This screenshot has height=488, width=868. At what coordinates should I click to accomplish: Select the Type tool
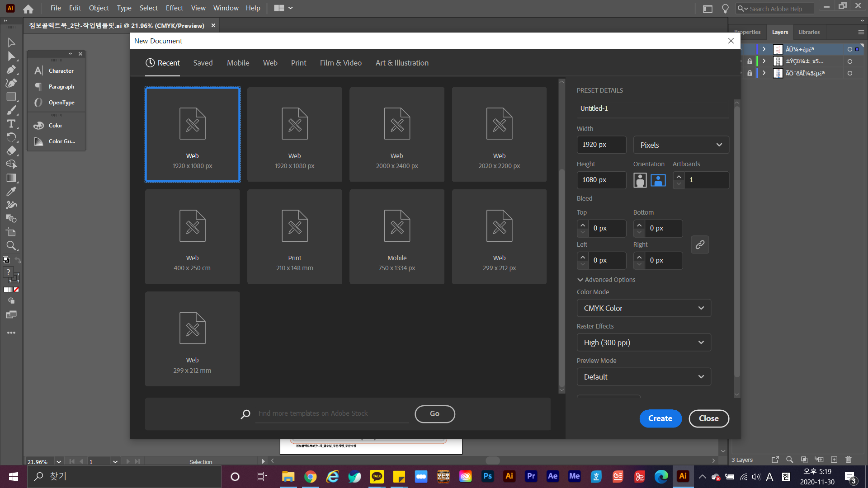(x=11, y=124)
